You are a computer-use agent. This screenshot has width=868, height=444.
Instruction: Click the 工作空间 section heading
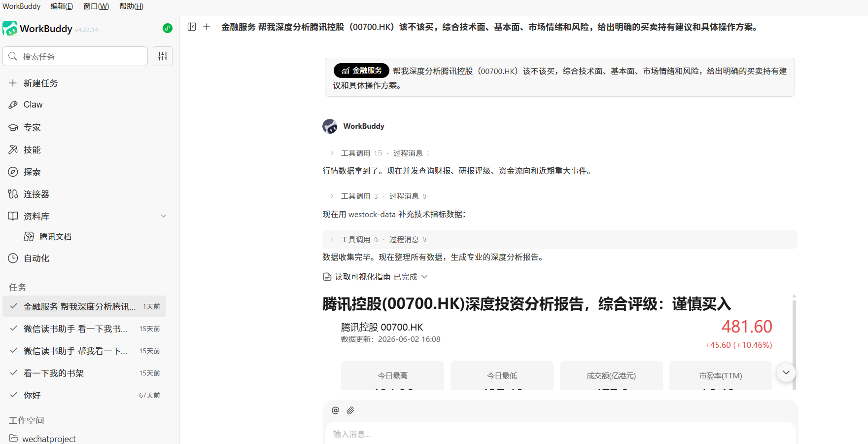(x=27, y=420)
